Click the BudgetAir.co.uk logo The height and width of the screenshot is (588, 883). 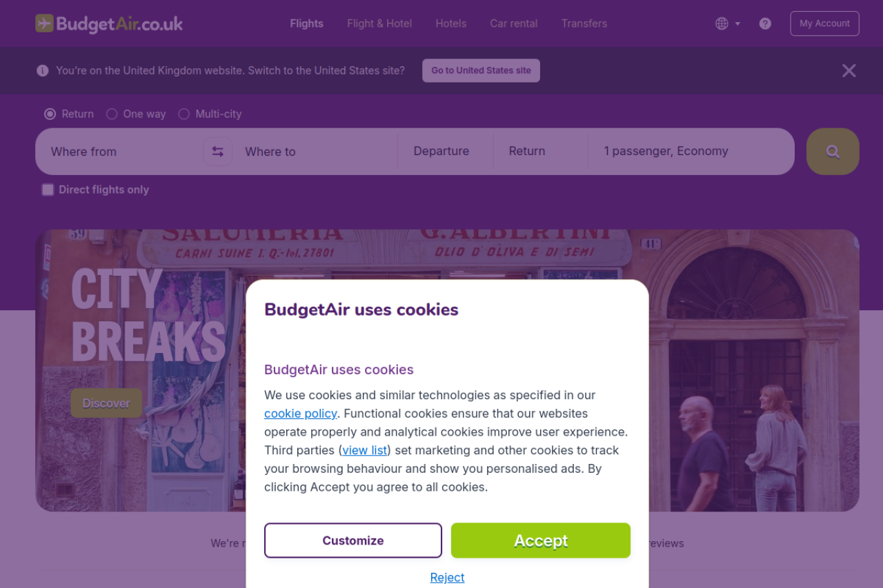109,23
